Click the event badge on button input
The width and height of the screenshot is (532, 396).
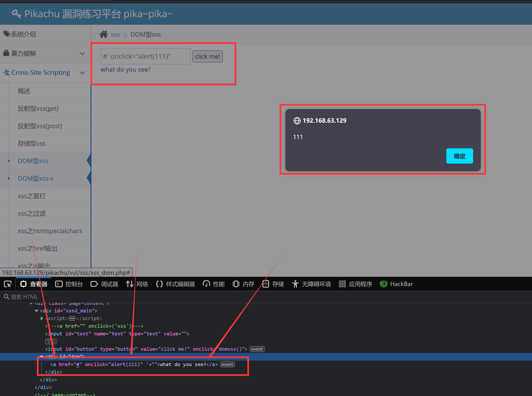point(257,349)
